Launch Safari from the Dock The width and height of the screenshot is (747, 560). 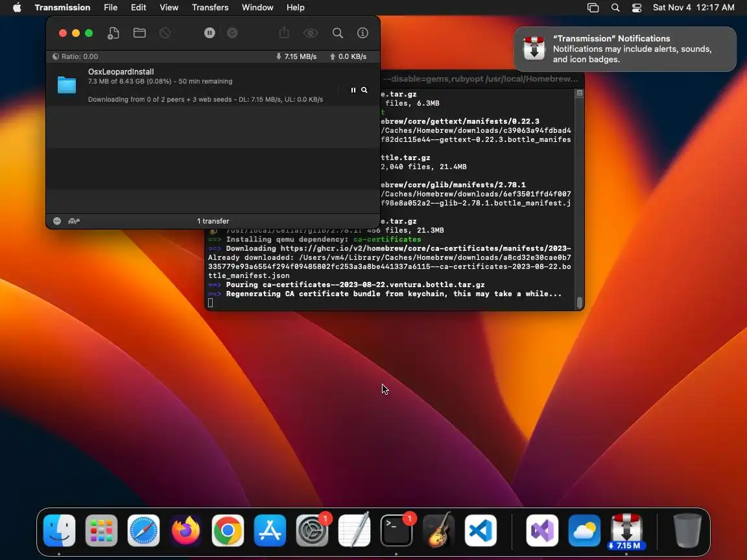click(143, 530)
